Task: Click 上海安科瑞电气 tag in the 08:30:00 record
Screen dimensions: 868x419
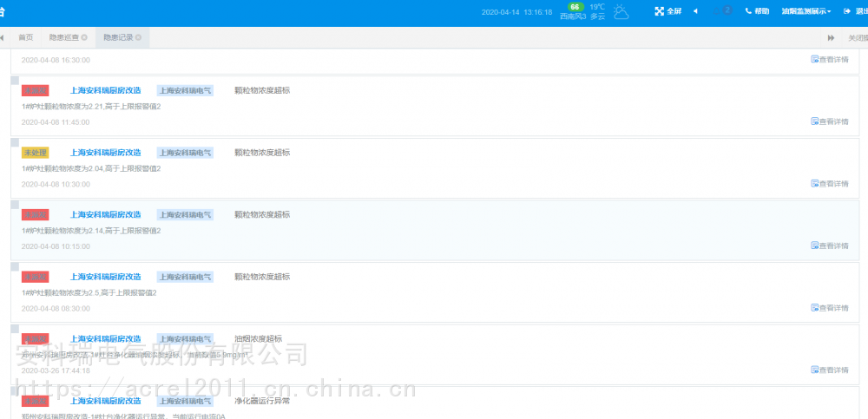Action: pos(185,277)
